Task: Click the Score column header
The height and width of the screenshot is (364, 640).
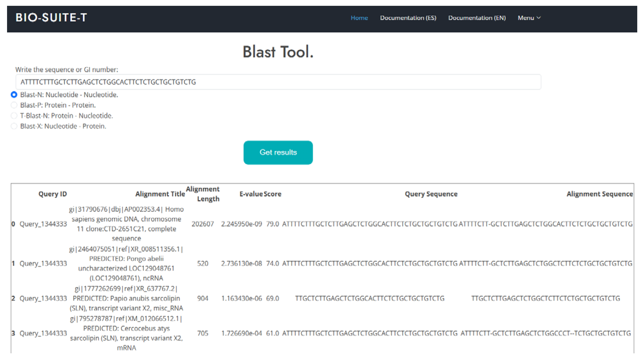Action: tap(272, 194)
